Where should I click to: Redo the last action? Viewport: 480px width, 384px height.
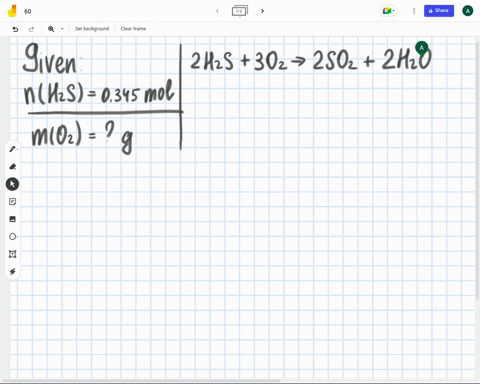(x=31, y=29)
